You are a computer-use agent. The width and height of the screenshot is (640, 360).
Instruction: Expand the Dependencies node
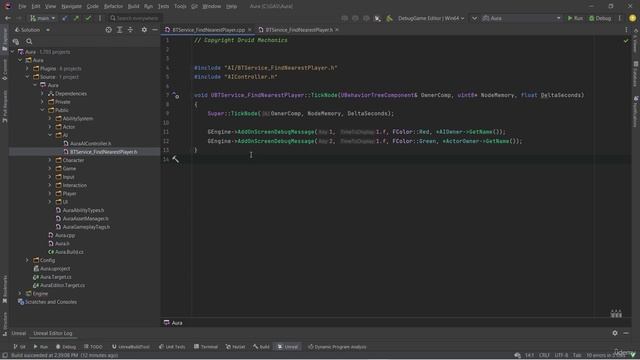(x=42, y=93)
